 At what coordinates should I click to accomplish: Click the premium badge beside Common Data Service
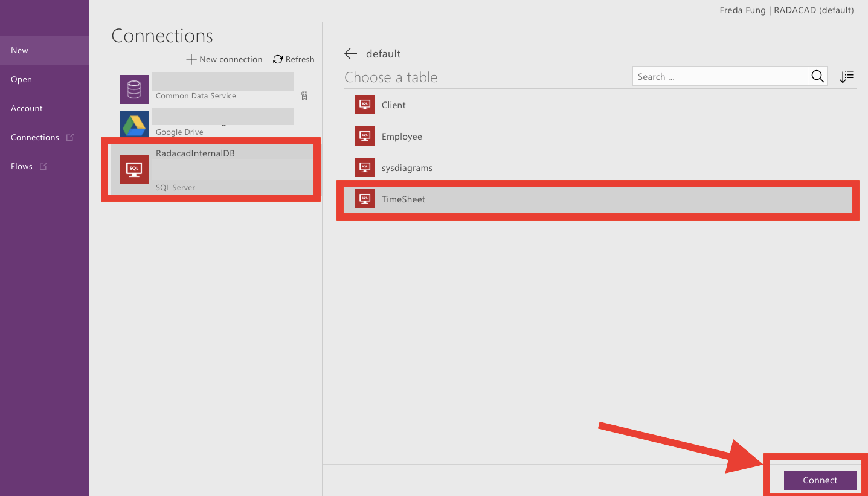[304, 95]
